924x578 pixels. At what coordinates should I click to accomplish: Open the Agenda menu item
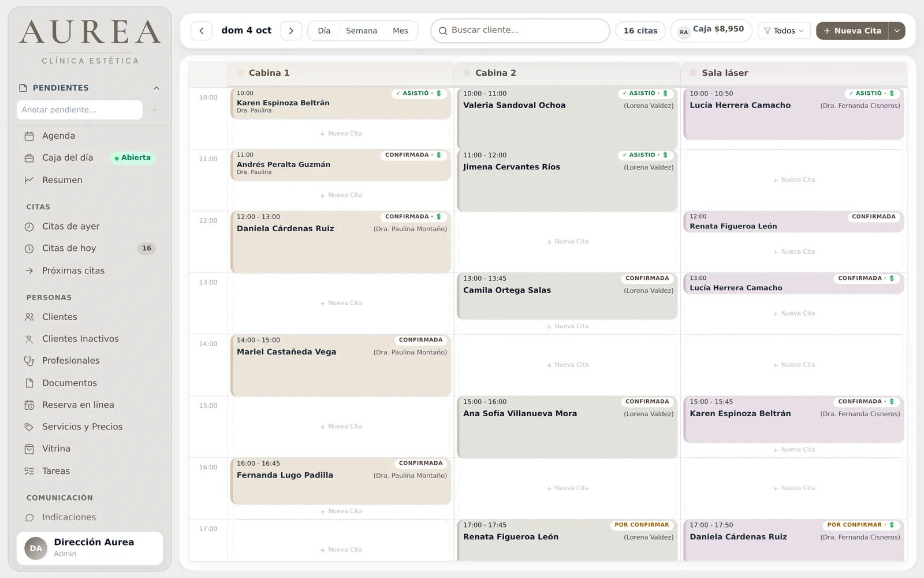click(90, 136)
